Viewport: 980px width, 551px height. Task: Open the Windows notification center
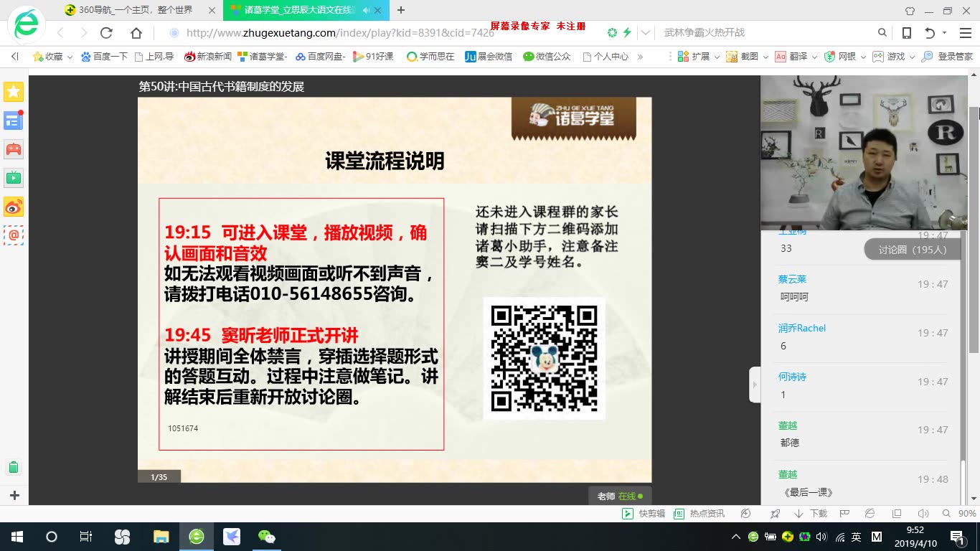click(x=957, y=537)
